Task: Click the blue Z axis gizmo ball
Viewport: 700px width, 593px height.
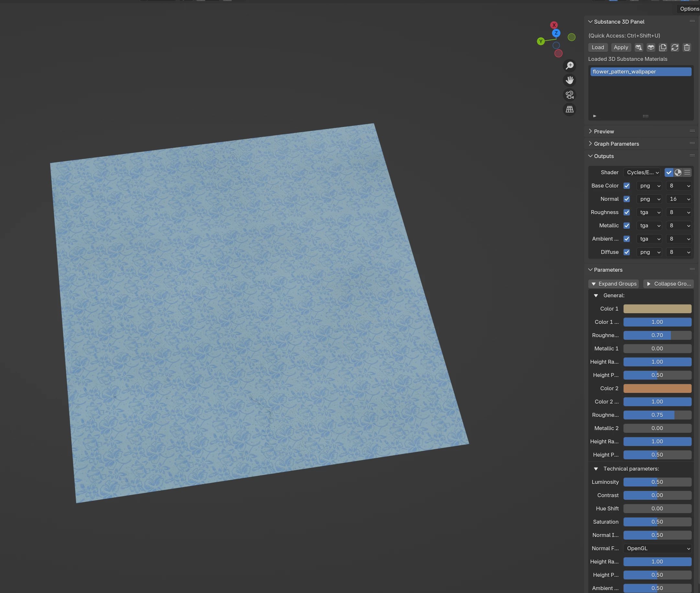Action: pyautogui.click(x=556, y=33)
